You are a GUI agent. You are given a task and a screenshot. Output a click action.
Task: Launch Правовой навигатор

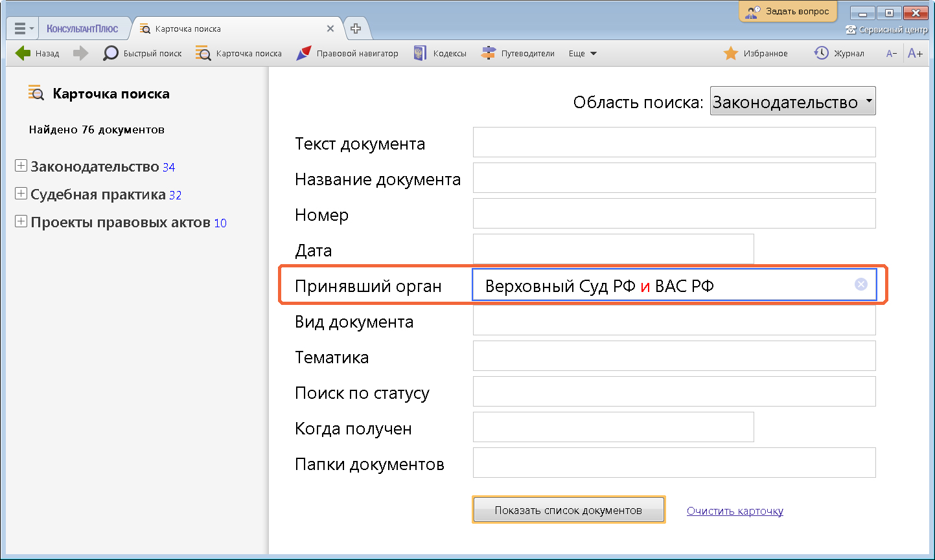pyautogui.click(x=347, y=54)
